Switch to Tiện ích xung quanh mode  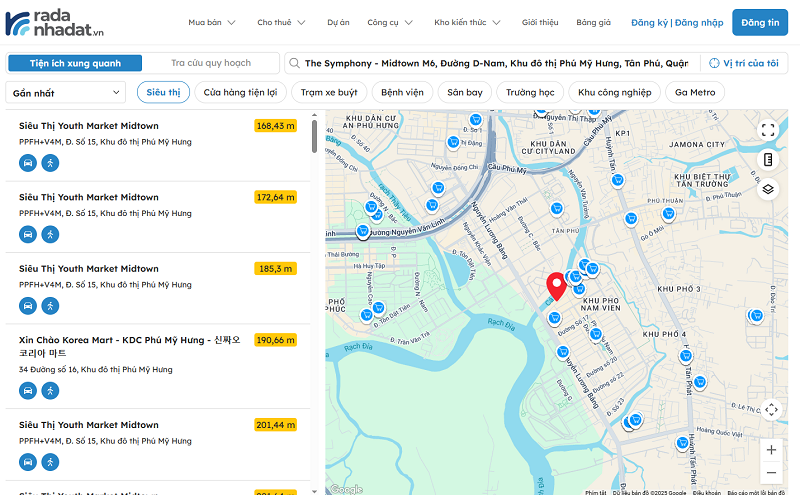tap(75, 63)
